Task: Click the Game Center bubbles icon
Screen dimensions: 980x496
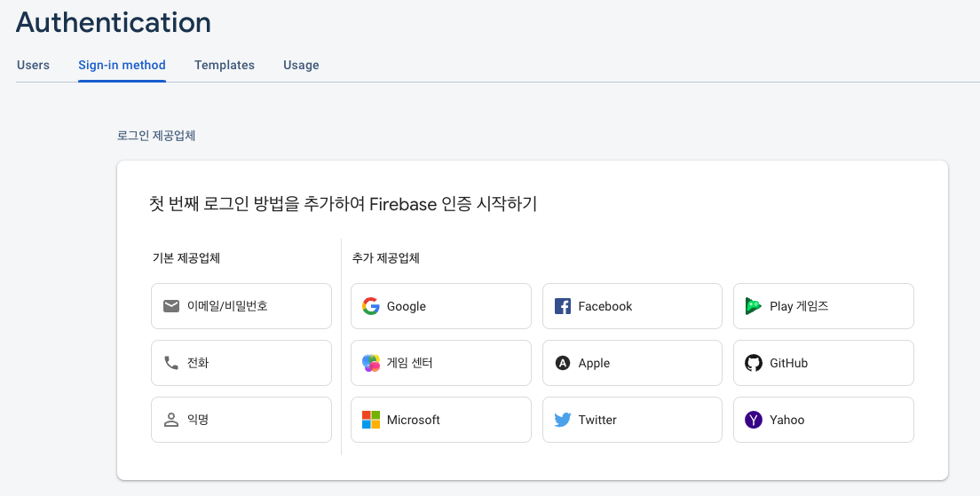Action: coord(371,363)
